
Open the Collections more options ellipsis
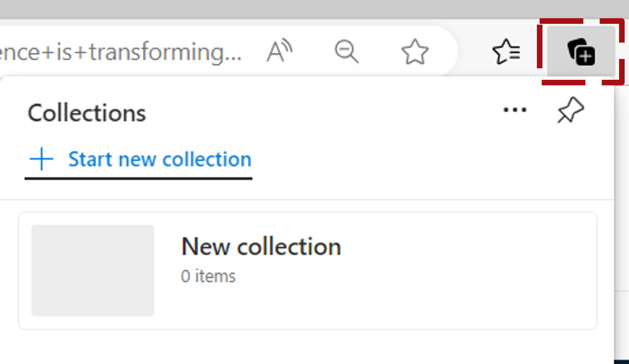[x=515, y=110]
